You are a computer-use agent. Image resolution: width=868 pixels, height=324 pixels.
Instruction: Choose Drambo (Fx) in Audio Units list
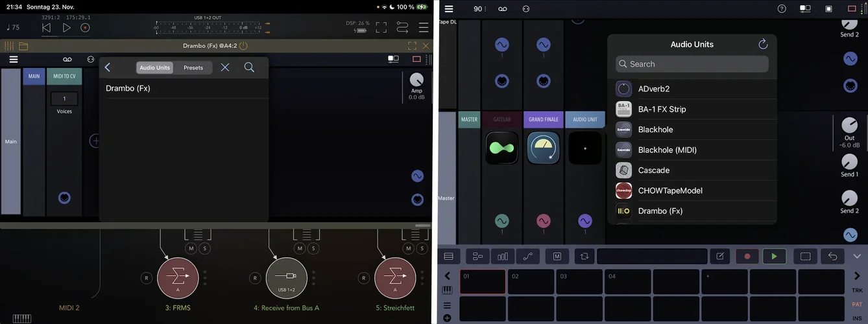click(692, 211)
